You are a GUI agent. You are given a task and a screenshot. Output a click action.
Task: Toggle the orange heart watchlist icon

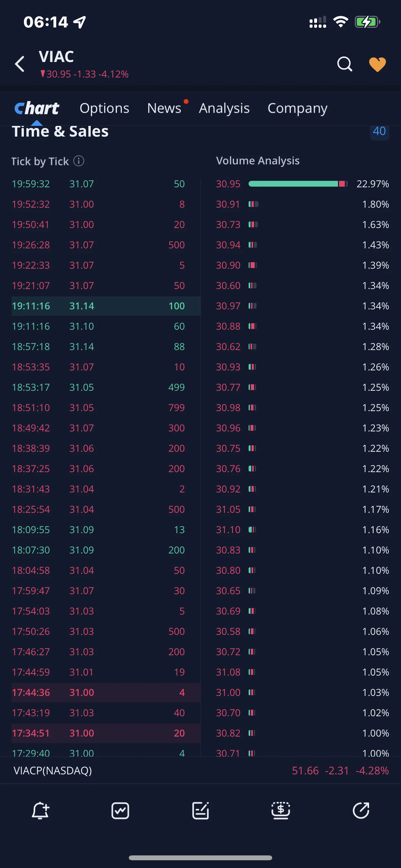377,64
